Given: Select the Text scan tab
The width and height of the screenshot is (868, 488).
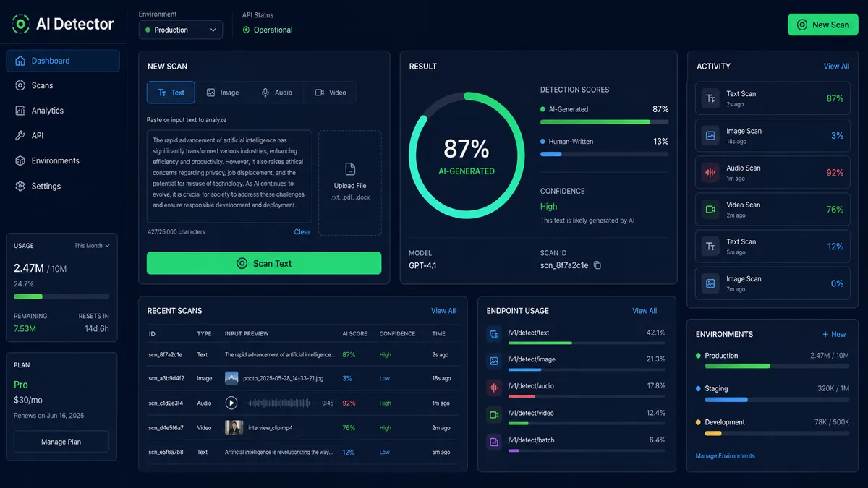Looking at the screenshot, I should [171, 93].
